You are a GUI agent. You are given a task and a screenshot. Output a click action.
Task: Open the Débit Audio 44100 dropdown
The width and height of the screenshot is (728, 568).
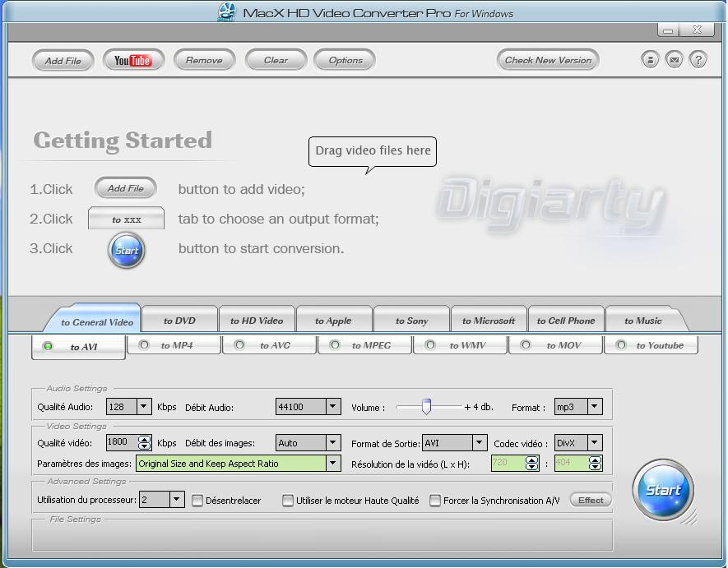coord(333,407)
